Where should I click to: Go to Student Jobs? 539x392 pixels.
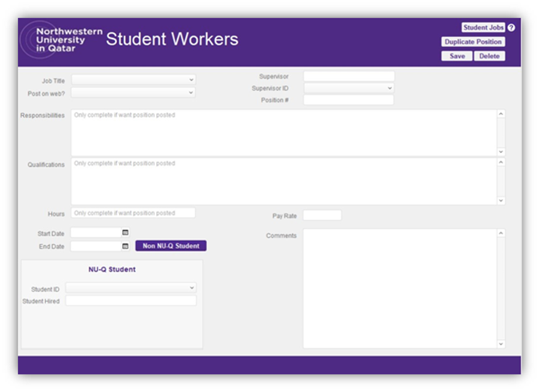click(x=483, y=28)
